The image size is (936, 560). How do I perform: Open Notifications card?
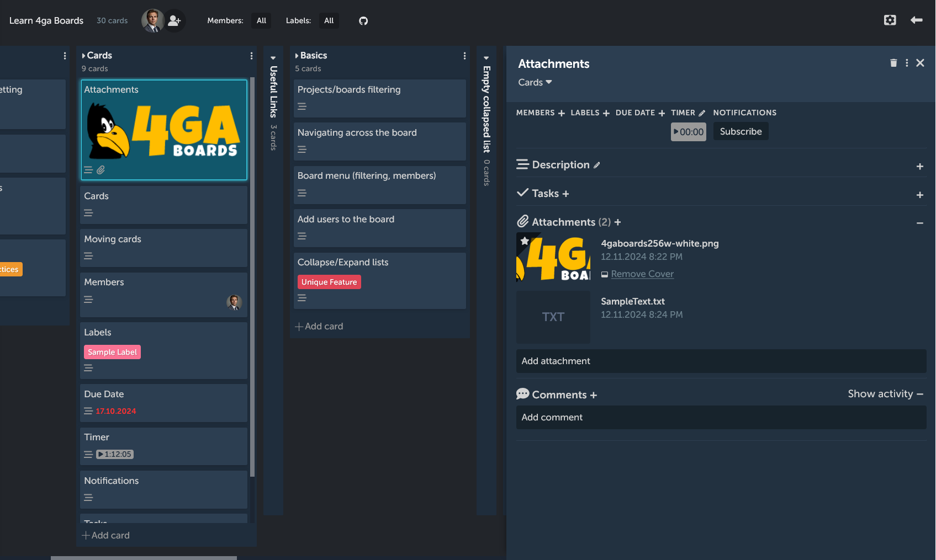[x=163, y=489]
